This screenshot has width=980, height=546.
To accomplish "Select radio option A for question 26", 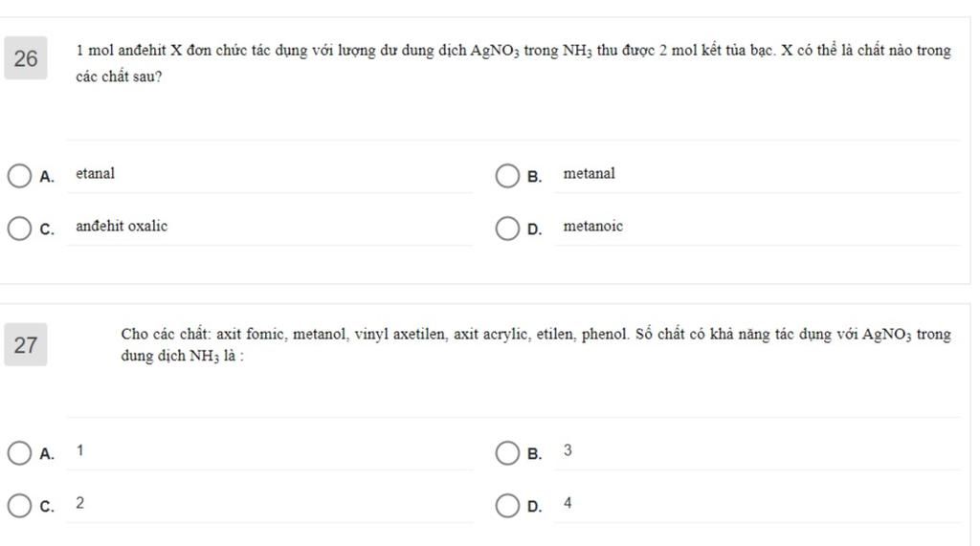I will [19, 176].
